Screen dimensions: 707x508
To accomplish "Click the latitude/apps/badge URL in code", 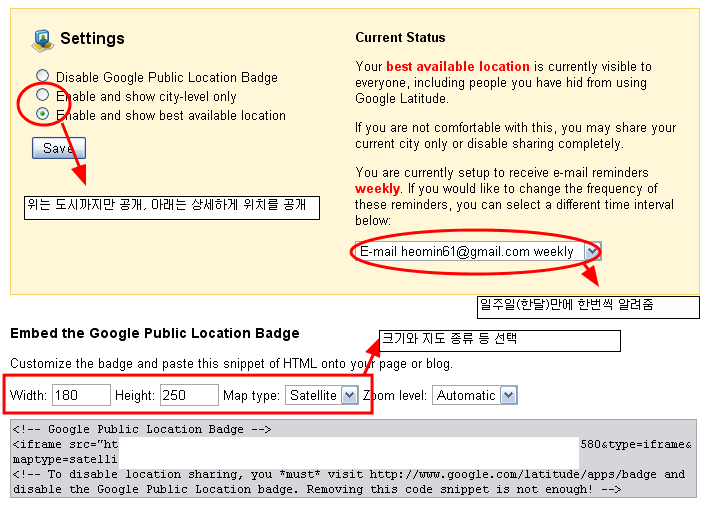I will [513, 474].
